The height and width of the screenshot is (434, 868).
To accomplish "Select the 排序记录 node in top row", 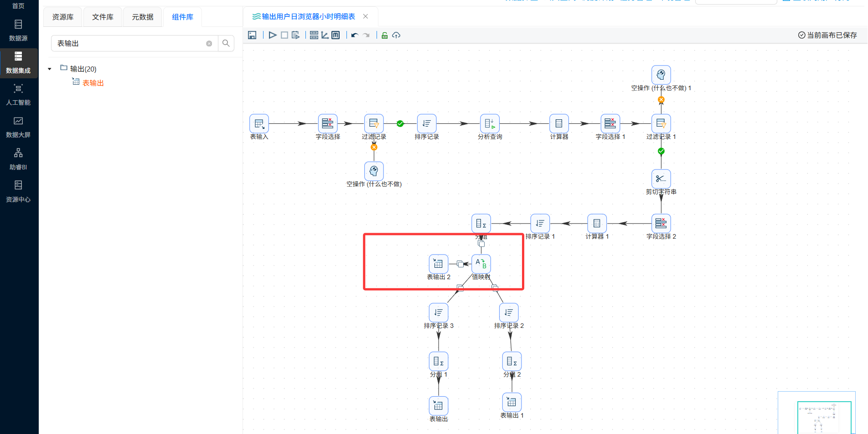I will point(427,123).
